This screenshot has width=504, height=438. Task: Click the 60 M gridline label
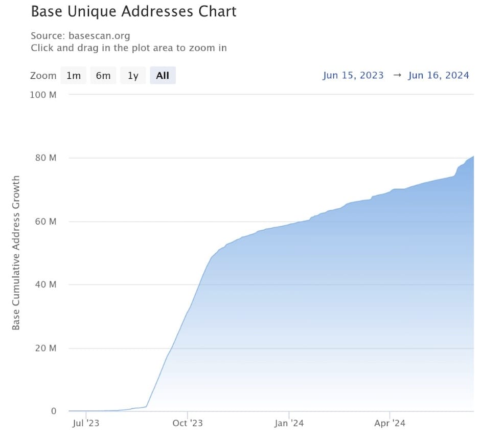(x=45, y=222)
